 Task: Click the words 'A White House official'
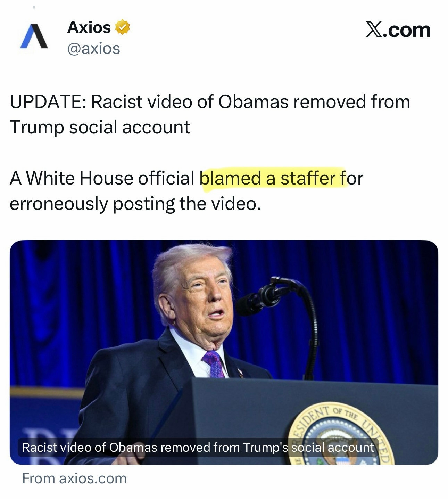pos(102,178)
